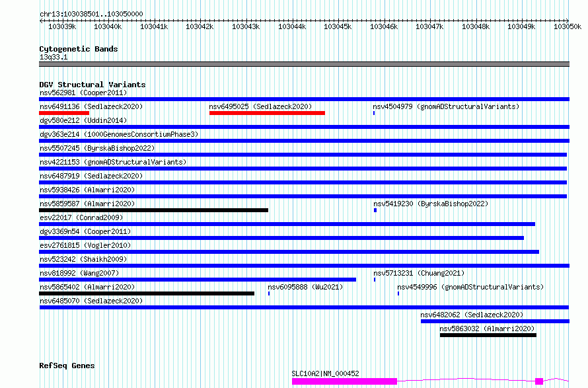
Task: Click the small blue nsv4504979 variant marker
Action: (x=374, y=113)
